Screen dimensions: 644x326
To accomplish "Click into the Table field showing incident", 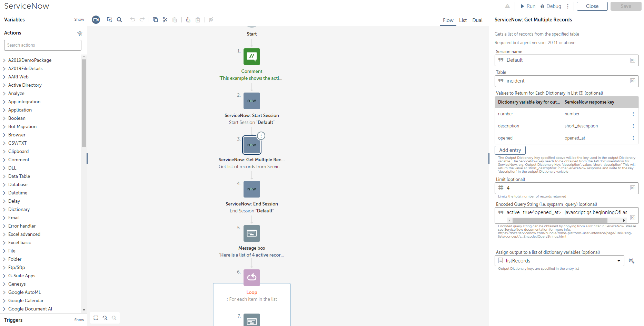I will [x=566, y=81].
